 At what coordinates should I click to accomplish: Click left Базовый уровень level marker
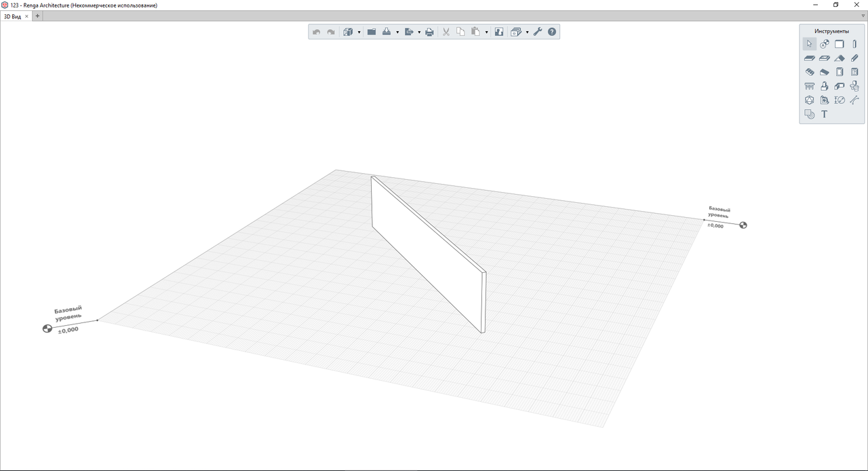click(x=47, y=329)
